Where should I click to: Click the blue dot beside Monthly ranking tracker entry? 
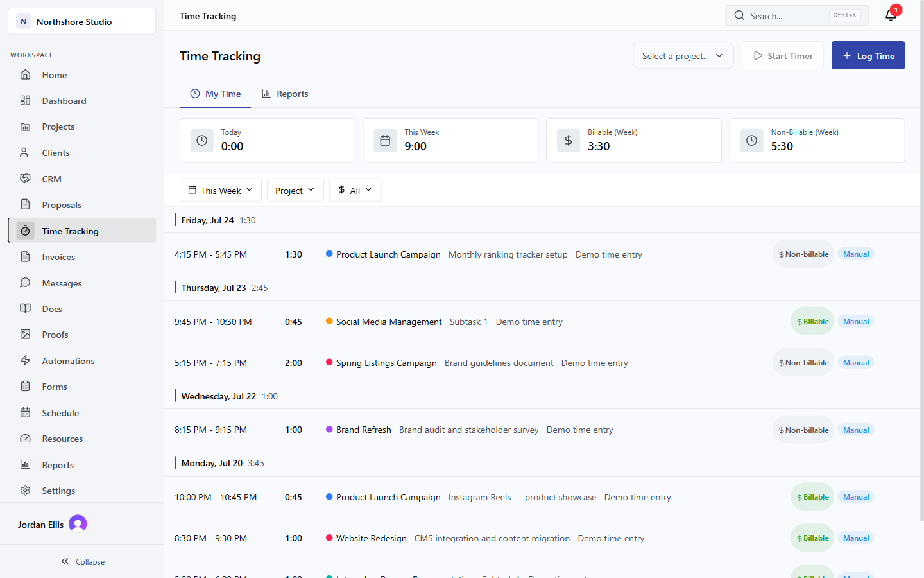(329, 254)
